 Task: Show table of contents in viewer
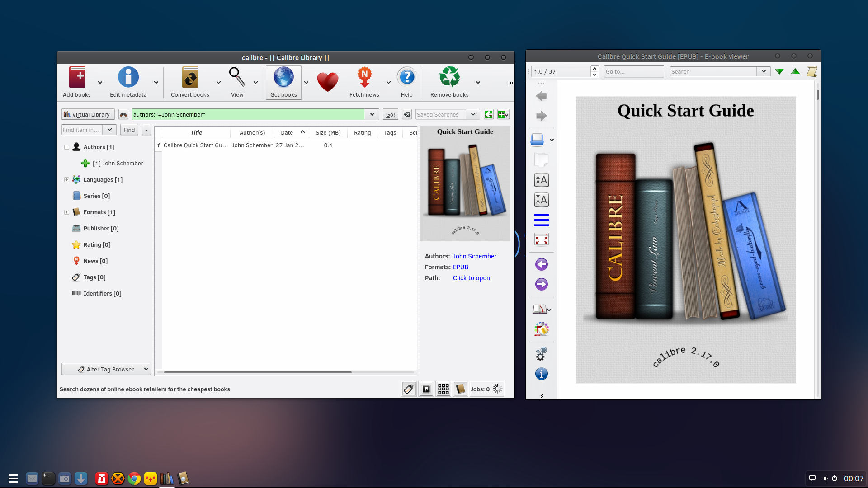pos(541,220)
